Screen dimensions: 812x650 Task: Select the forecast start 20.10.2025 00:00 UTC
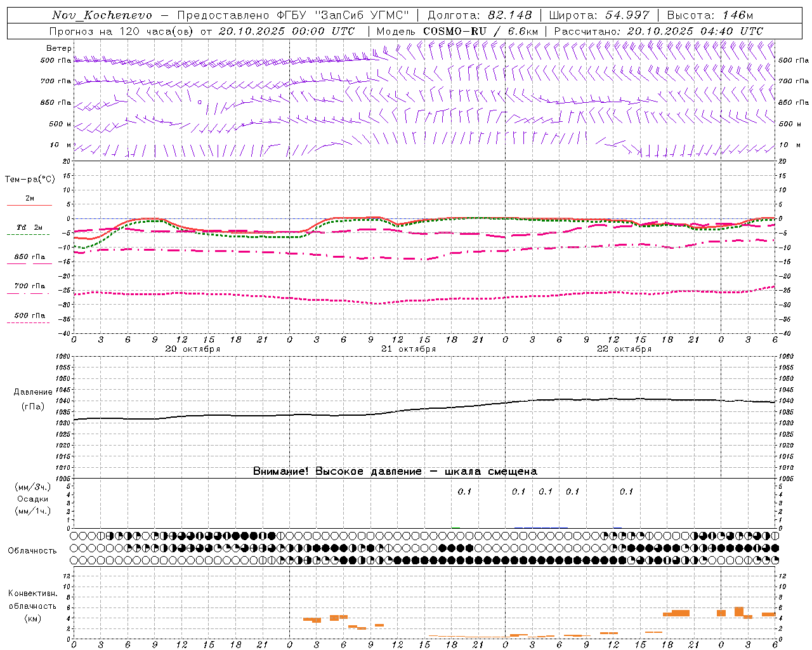pos(287,31)
